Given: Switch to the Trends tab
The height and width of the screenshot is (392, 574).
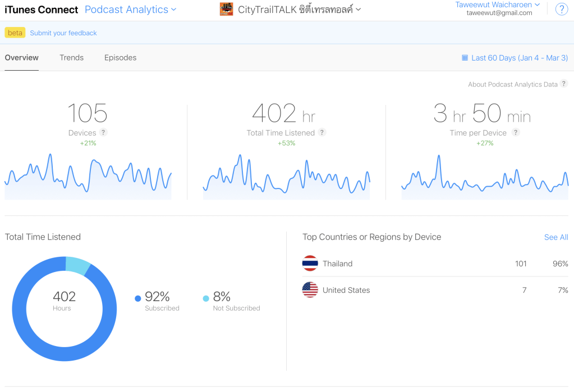Looking at the screenshot, I should [x=71, y=58].
